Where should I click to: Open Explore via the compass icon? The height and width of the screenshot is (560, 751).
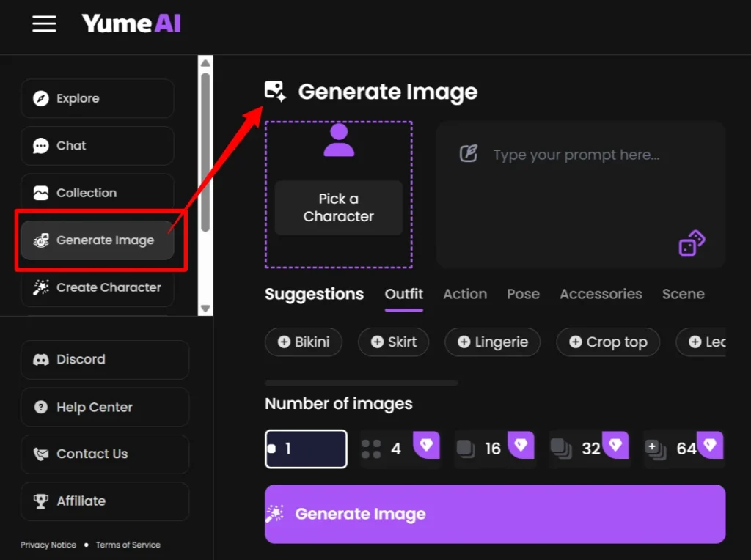click(x=43, y=98)
